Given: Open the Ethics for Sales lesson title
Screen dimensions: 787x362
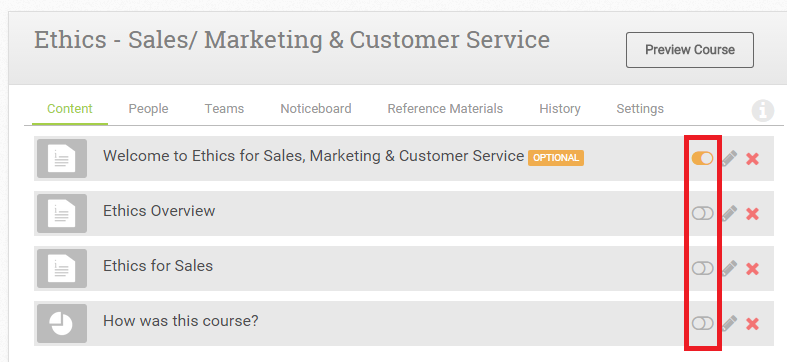Looking at the screenshot, I should (158, 266).
